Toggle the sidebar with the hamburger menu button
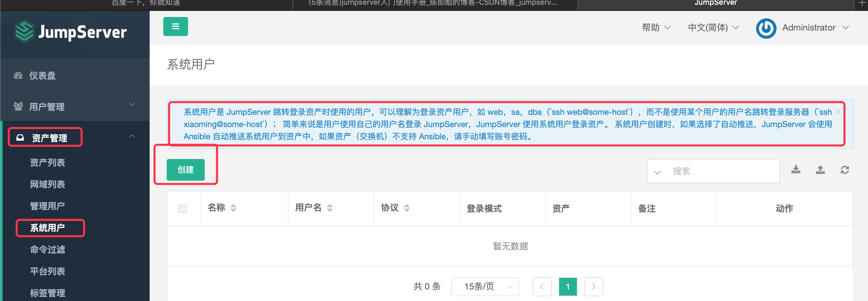The height and width of the screenshot is (301, 868). coord(176,26)
